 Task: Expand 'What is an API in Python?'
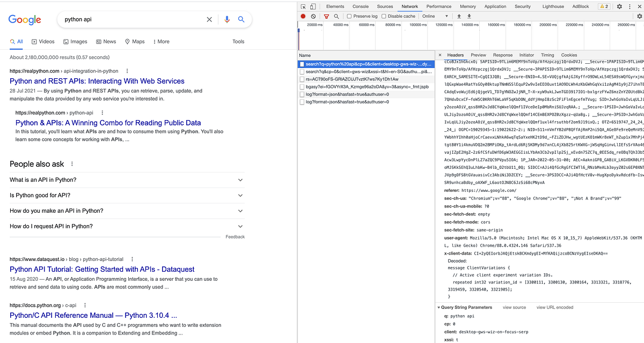tap(127, 180)
